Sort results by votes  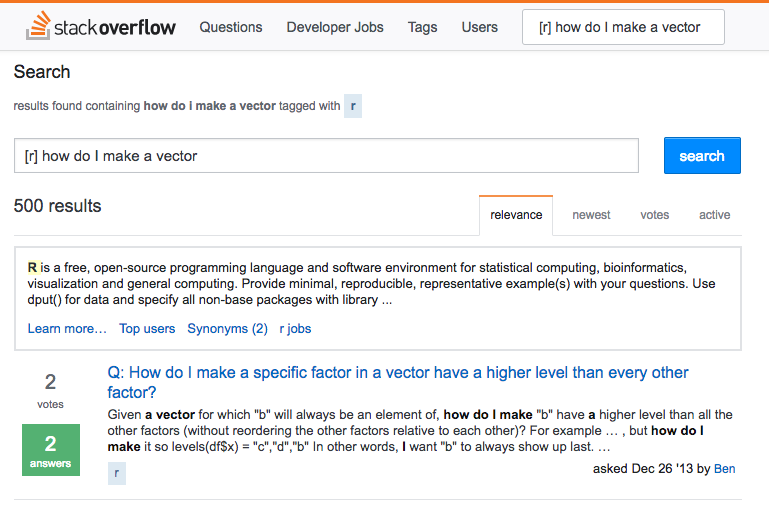[654, 215]
